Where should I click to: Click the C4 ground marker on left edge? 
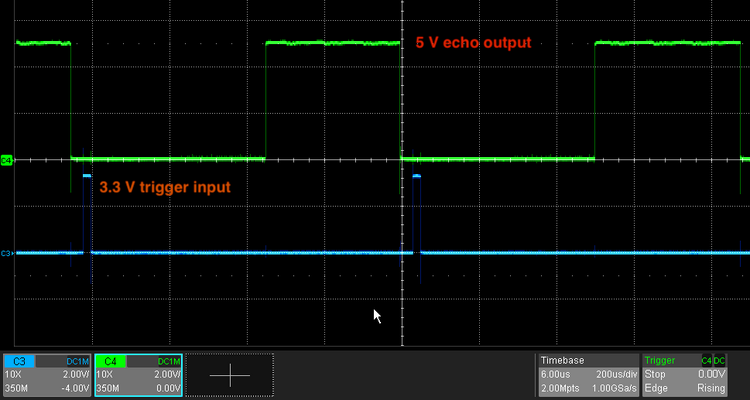click(x=6, y=159)
